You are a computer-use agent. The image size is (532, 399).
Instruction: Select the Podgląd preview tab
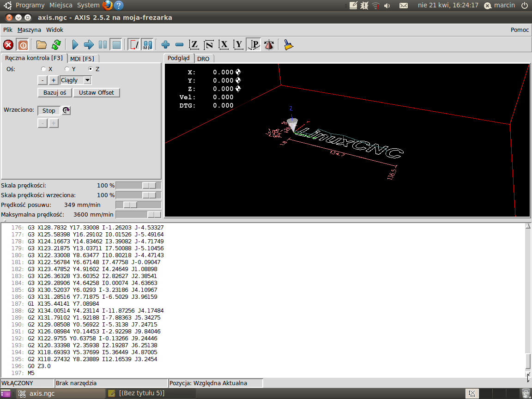tap(179, 58)
